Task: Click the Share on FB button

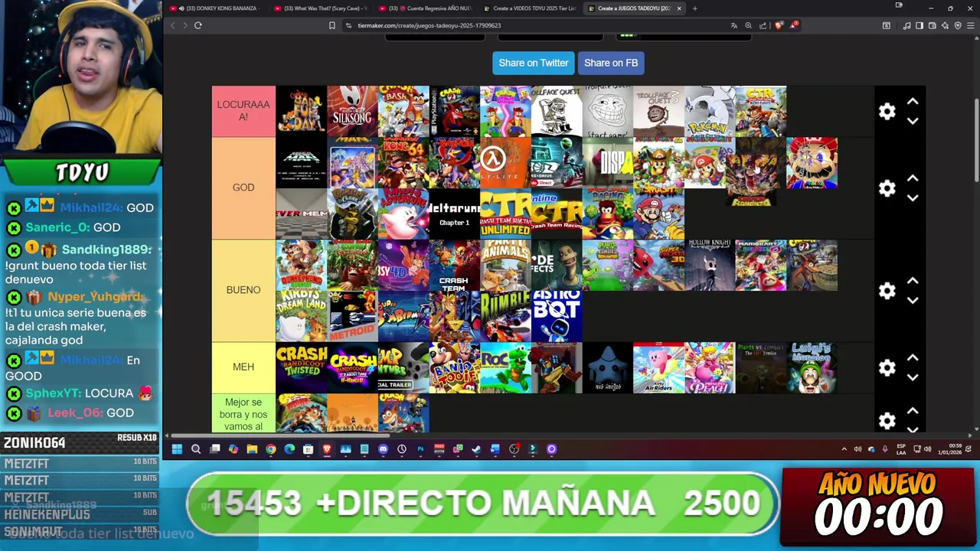Action: click(x=611, y=63)
